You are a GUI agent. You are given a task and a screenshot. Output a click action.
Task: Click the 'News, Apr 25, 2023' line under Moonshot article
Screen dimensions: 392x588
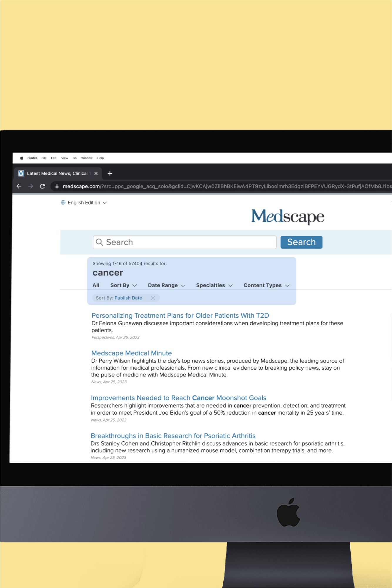(x=108, y=420)
